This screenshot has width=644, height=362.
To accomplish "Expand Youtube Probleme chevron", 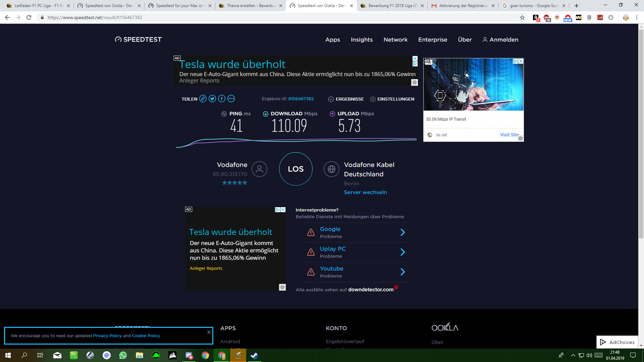I will [402, 272].
